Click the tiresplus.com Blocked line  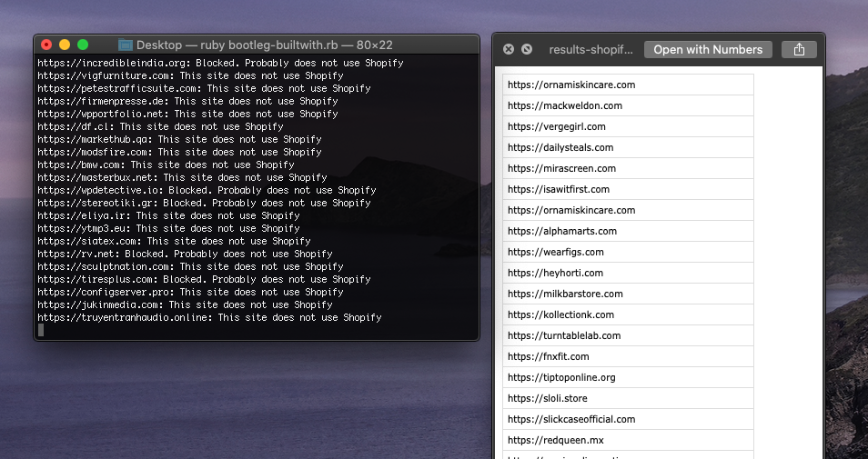click(x=205, y=279)
